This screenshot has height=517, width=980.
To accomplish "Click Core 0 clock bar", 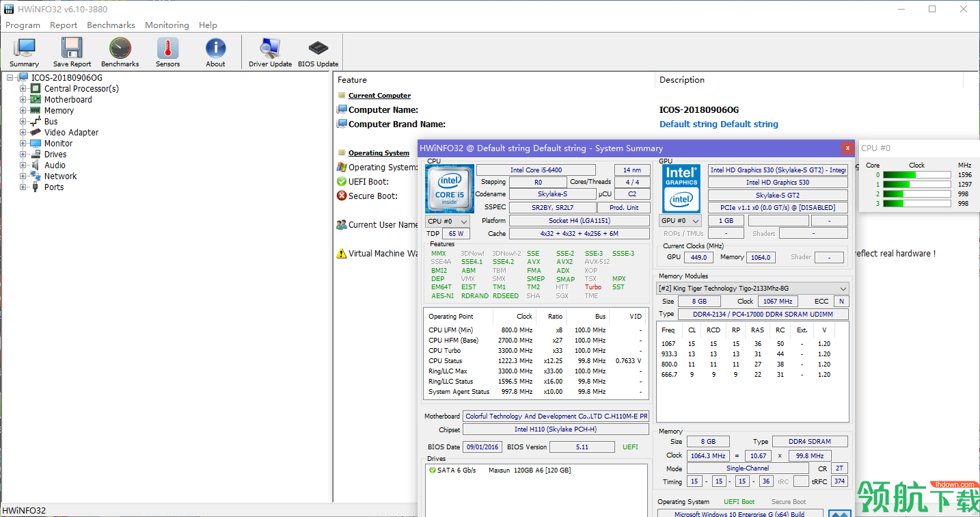I will coord(916,174).
